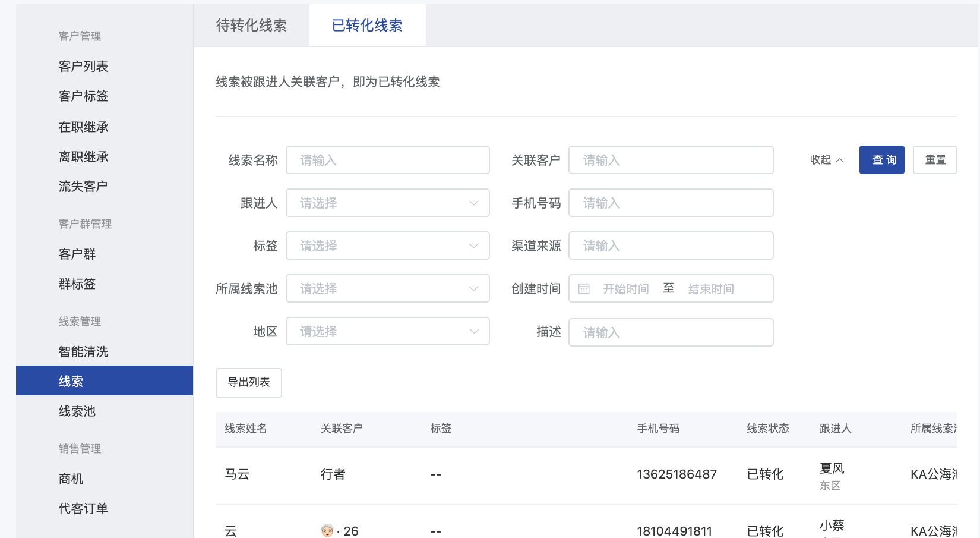Viewport: 980px width, 538px height.
Task: Open 智能清洗 in the sidebar
Action: point(83,351)
